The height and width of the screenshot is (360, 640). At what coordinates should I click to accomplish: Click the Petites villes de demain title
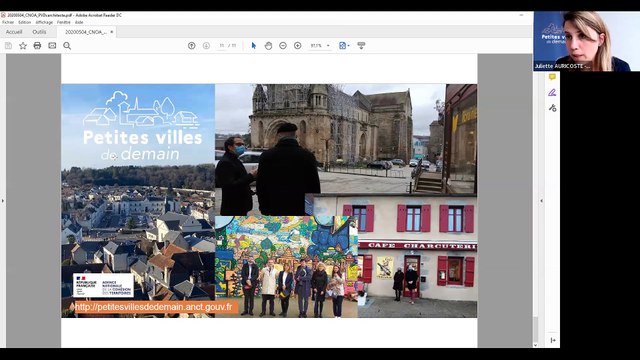[142, 145]
